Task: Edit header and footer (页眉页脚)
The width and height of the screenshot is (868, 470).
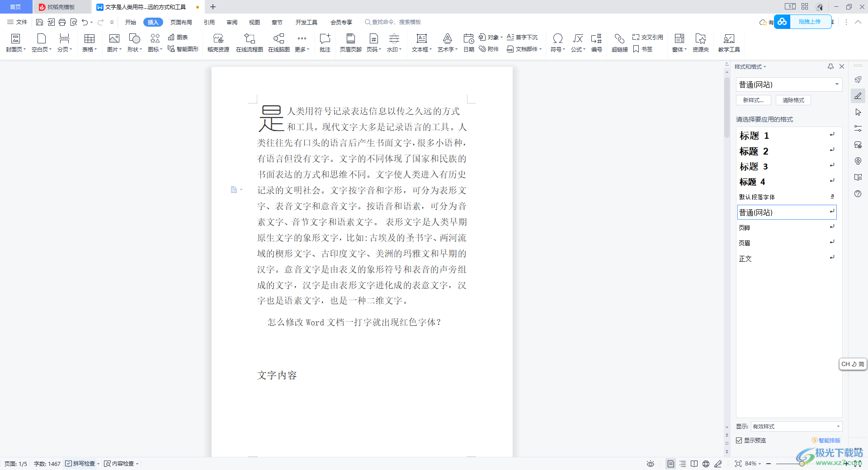Action: click(350, 43)
